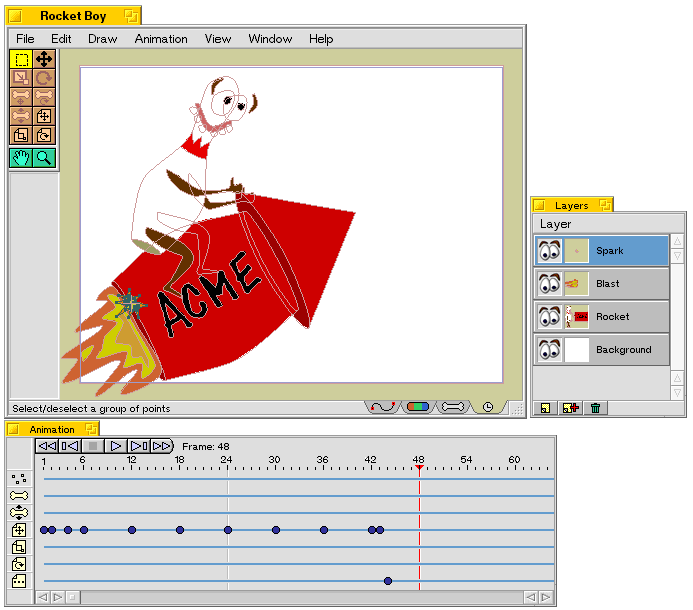
Task: Click the Layers panel title bar window button
Action: (x=605, y=205)
